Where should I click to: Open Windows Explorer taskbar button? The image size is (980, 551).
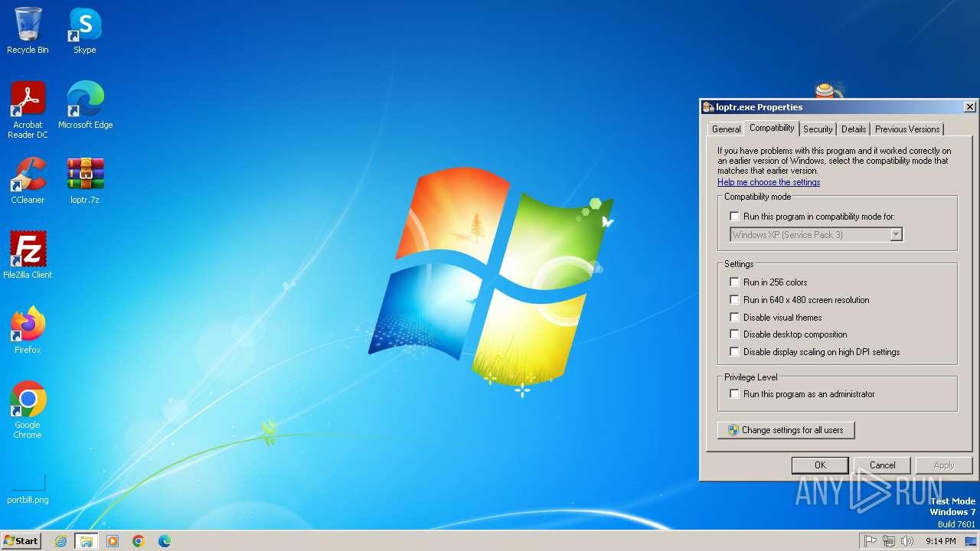(x=86, y=541)
